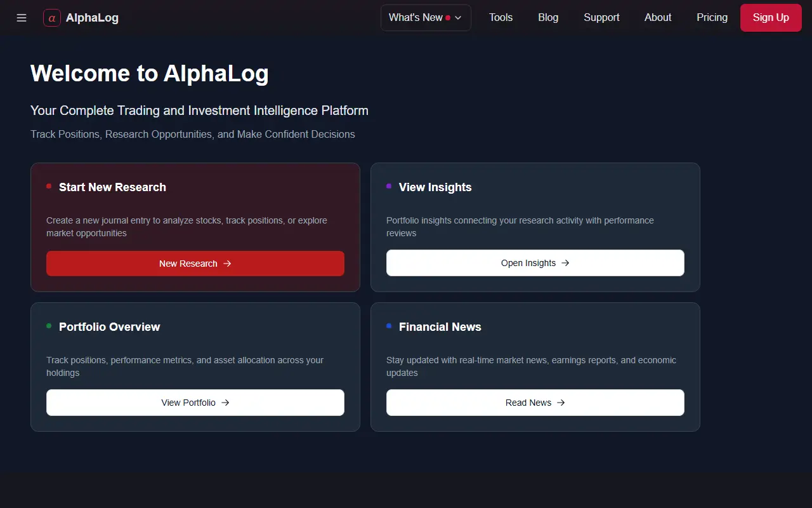Image resolution: width=812 pixels, height=508 pixels.
Task: Click the 'Track Positions, Research Opportunities' tagline
Action: 193,135
